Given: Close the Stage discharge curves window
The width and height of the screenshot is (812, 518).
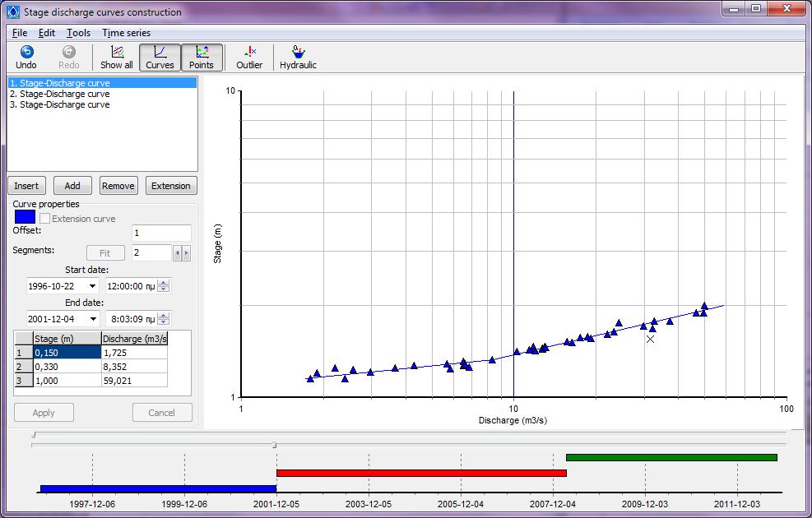Looking at the screenshot, I should pos(786,9).
